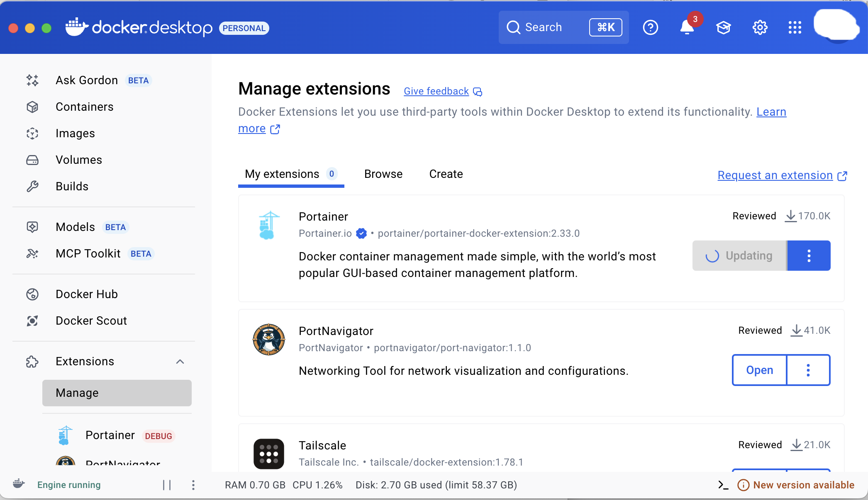Focus the Search field in header
The width and height of the screenshot is (868, 500).
pyautogui.click(x=563, y=27)
